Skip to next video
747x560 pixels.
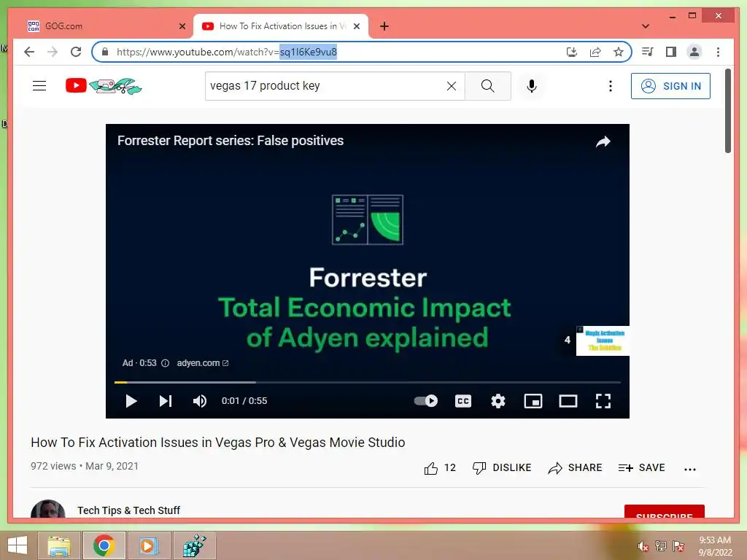pos(166,401)
